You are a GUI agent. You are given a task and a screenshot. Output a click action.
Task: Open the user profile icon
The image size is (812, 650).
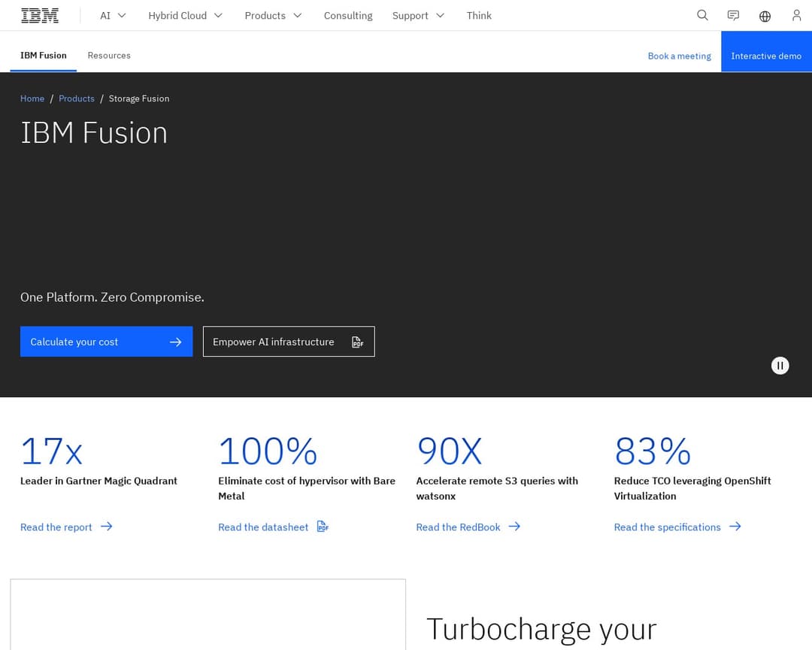pos(796,16)
